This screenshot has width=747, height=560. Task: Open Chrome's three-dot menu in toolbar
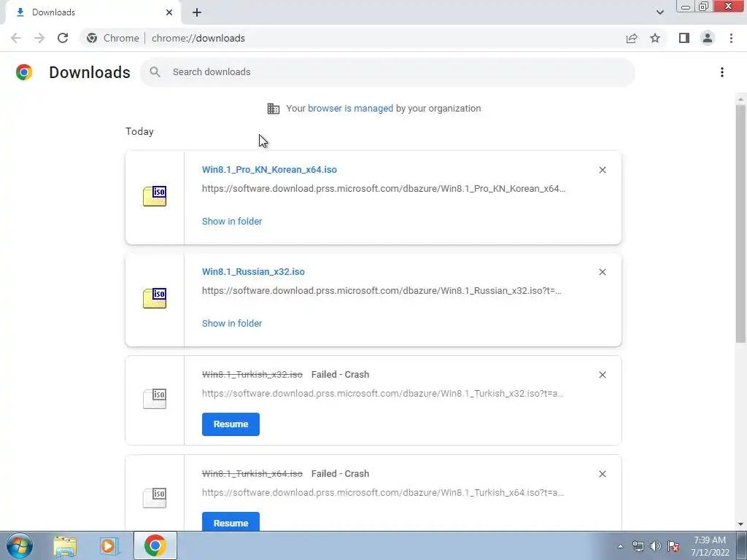731,38
